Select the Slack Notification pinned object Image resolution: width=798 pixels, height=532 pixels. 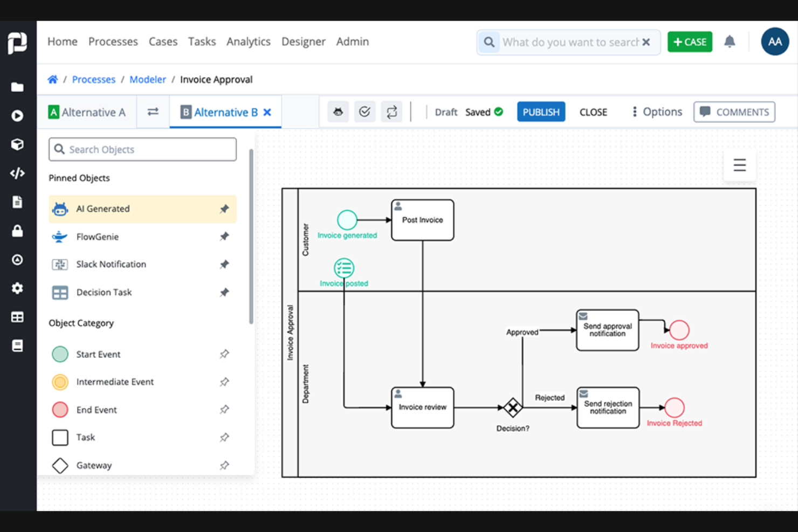click(x=111, y=264)
